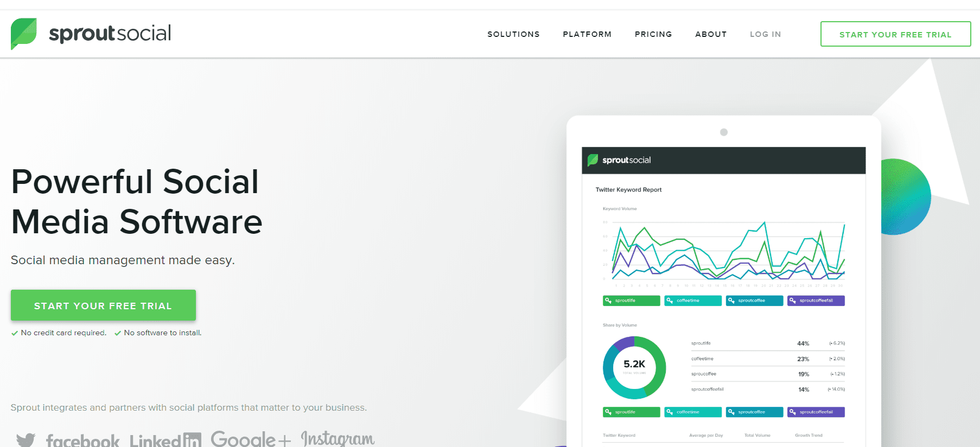The image size is (980, 447).
Task: Click the 44% value in the sproutlife row
Action: click(x=803, y=343)
